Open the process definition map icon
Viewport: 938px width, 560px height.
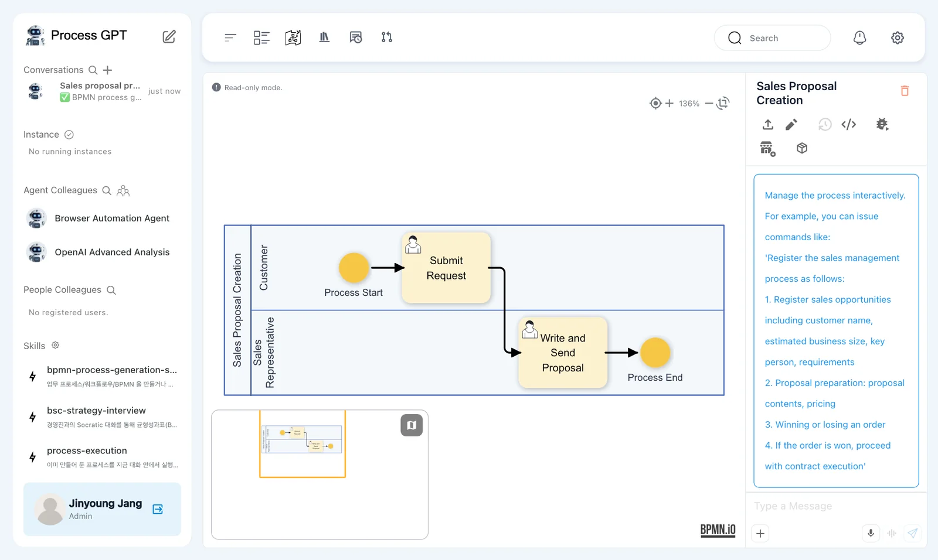(x=293, y=37)
